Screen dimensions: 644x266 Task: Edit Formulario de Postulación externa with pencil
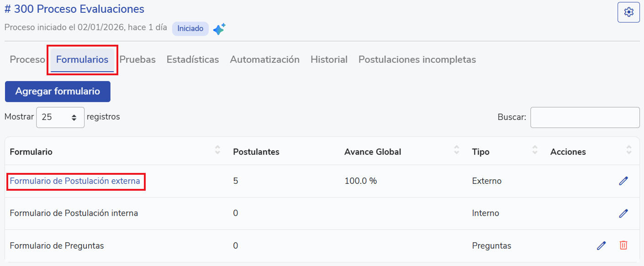(623, 181)
